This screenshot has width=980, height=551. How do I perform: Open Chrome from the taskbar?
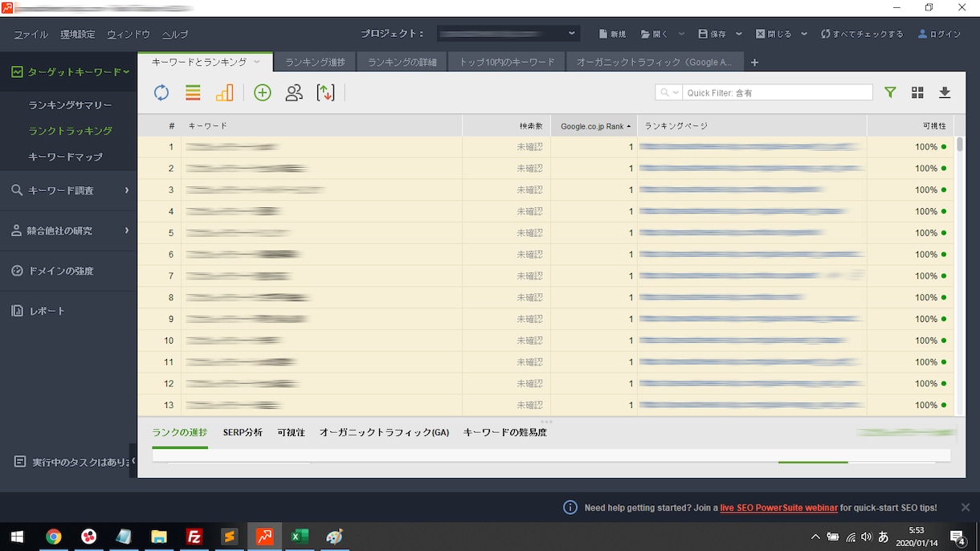pyautogui.click(x=53, y=537)
